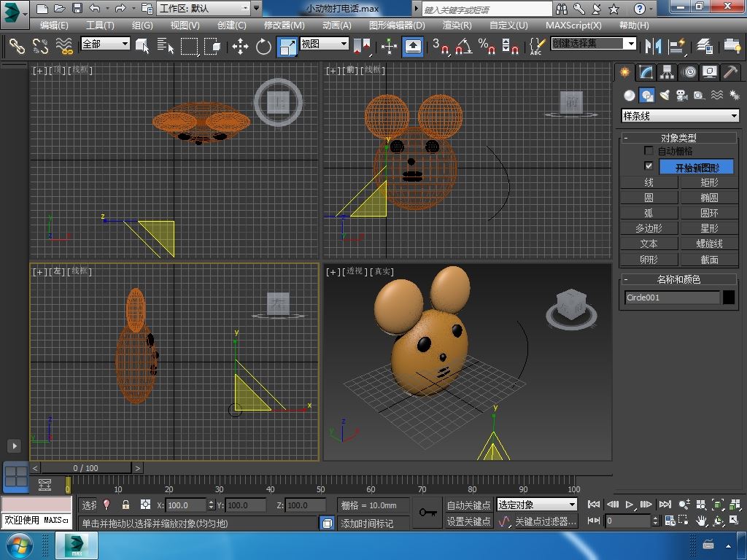Open the 选定对象 key filter dropdown
This screenshot has height=560, width=747.
[537, 505]
